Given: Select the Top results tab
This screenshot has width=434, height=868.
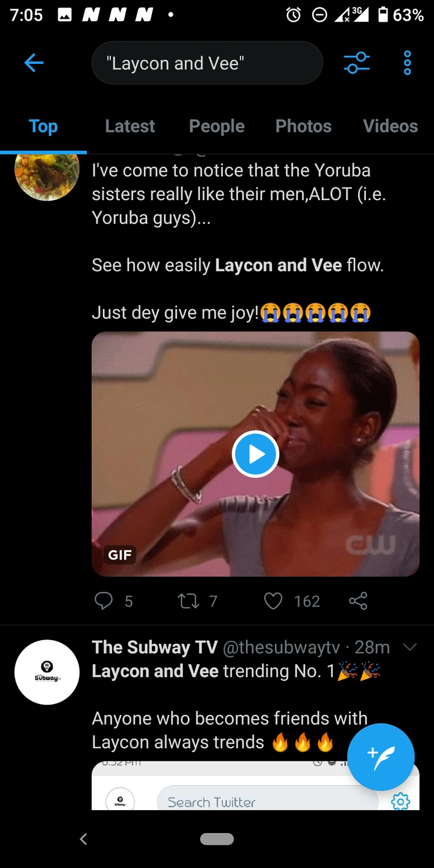Looking at the screenshot, I should 43,126.
